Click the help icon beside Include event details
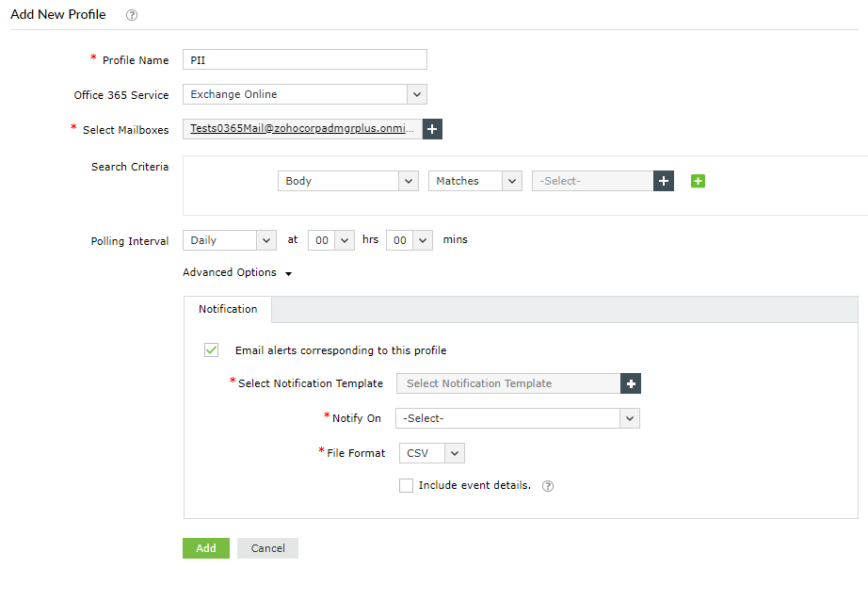The height and width of the screenshot is (601, 868). pyautogui.click(x=548, y=486)
